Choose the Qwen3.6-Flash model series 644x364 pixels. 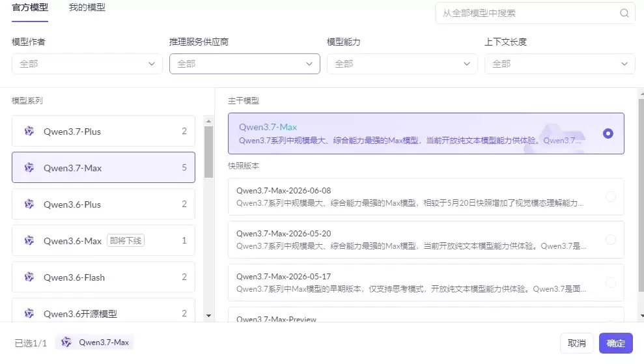(104, 277)
